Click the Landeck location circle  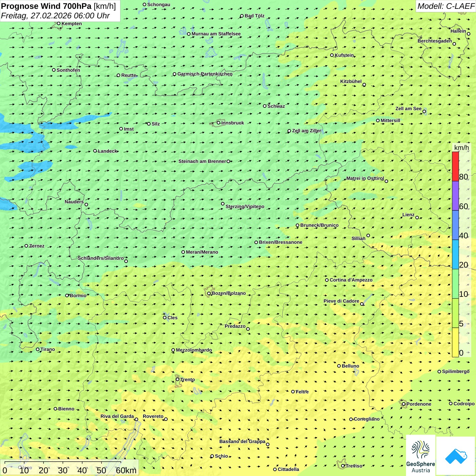tap(95, 151)
